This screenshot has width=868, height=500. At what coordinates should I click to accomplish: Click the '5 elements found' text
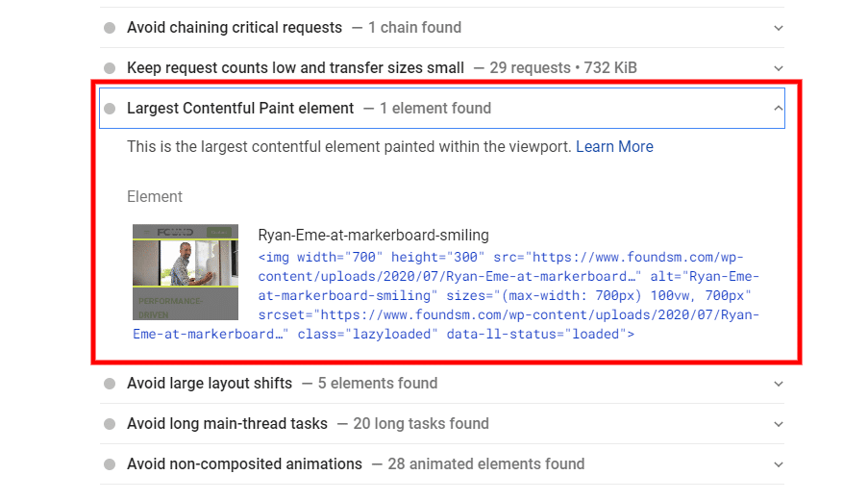tap(378, 383)
